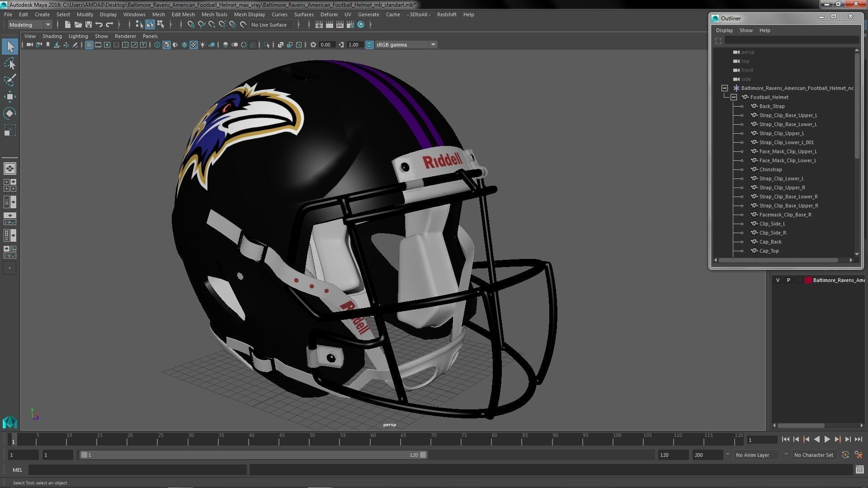Click the Select by hierarchy icon
The height and width of the screenshot is (488, 868).
click(x=139, y=24)
